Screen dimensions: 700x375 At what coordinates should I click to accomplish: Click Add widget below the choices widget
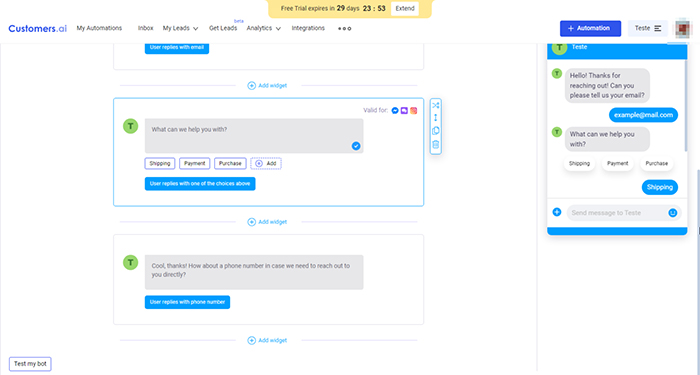(267, 222)
